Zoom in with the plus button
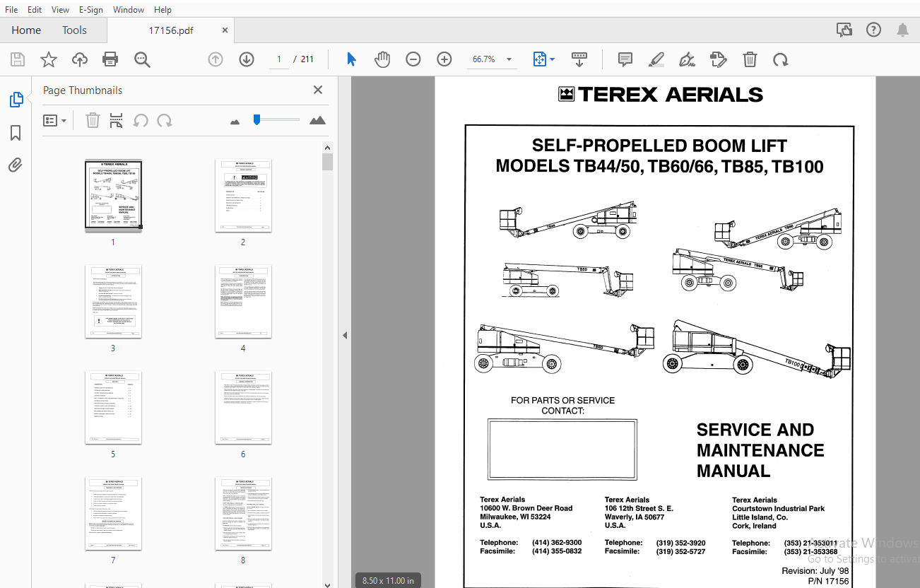This screenshot has height=588, width=920. 444,59
